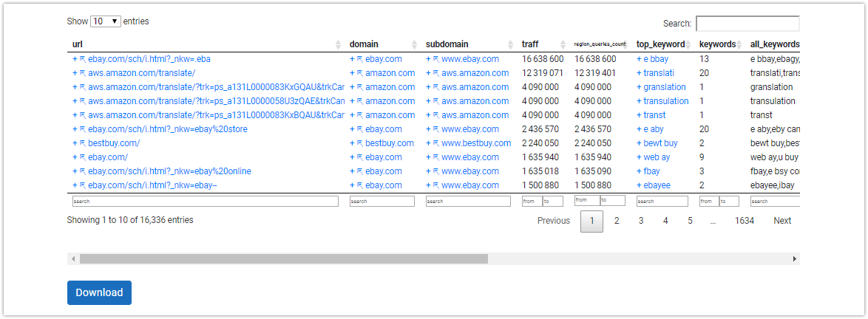The width and height of the screenshot is (868, 319).
Task: Click the arrow icon before www.bestbuy.com subdomain
Action: click(435, 144)
